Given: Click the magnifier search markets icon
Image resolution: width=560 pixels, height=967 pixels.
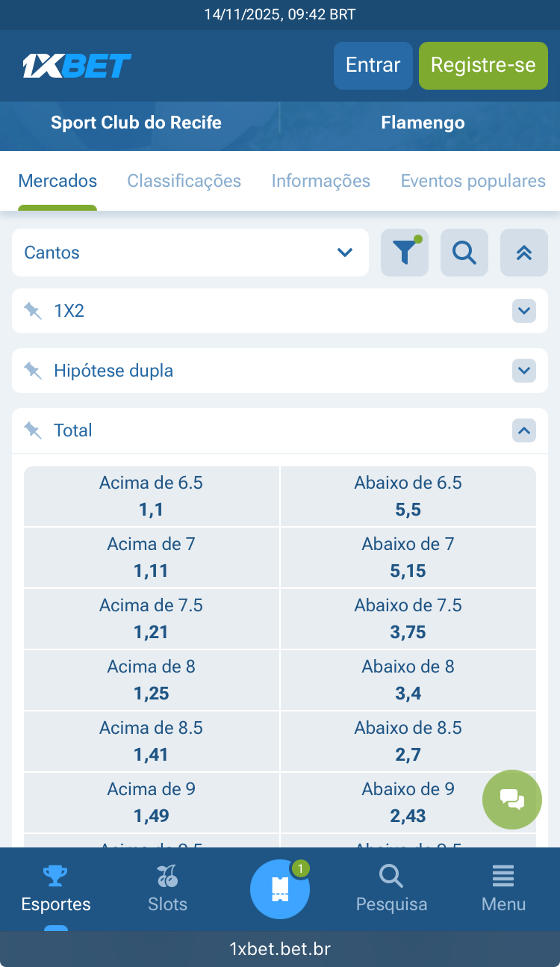Looking at the screenshot, I should coord(464,253).
